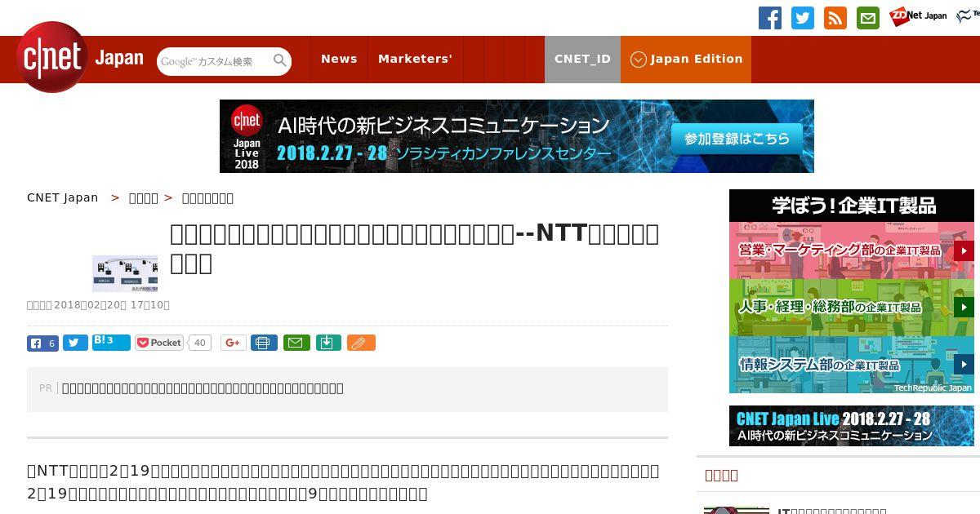Click the article date 2018/02/20 17:10

[x=111, y=305]
